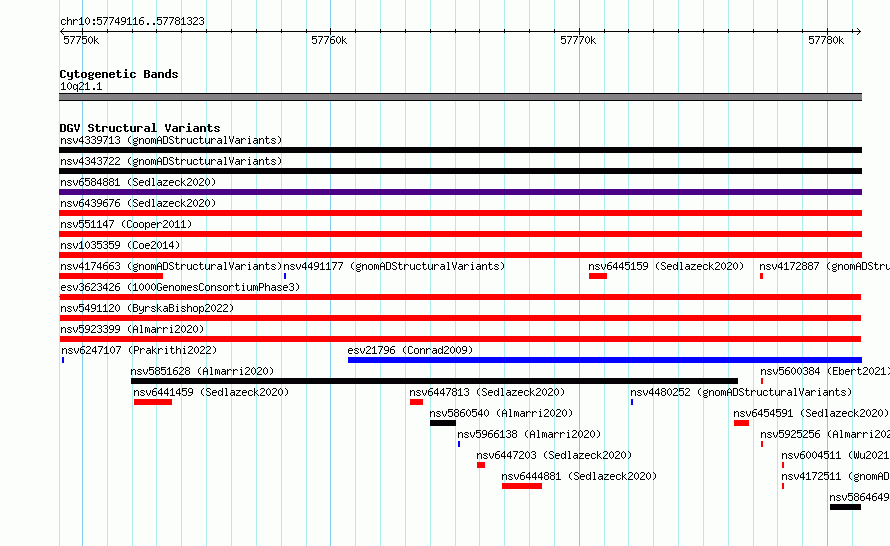Click the red bar under nsv6444881
890x546 pixels.
[x=522, y=486]
